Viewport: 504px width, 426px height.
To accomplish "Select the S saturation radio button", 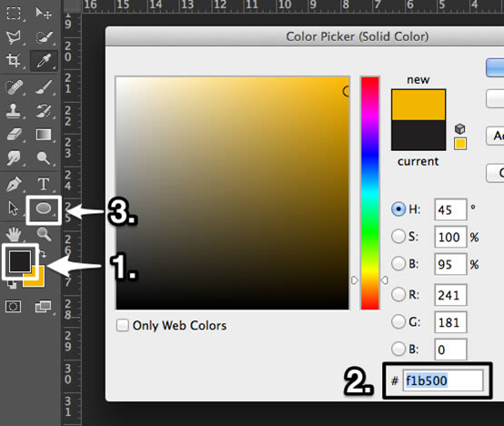I will [398, 237].
